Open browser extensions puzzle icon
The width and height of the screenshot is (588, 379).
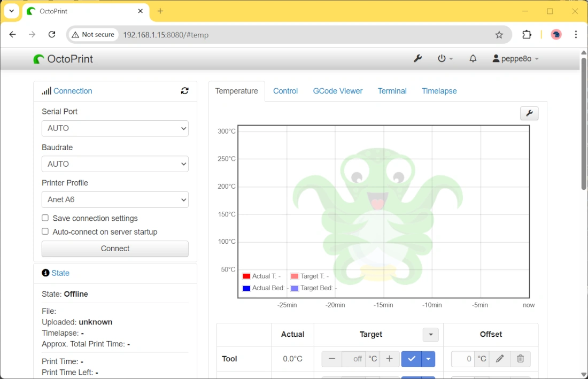click(527, 35)
